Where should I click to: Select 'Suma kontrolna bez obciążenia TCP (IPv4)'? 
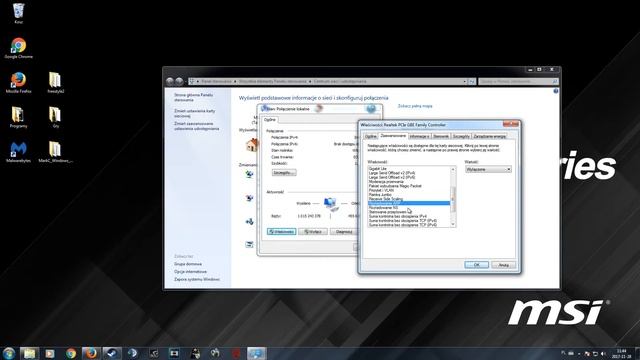(x=403, y=220)
